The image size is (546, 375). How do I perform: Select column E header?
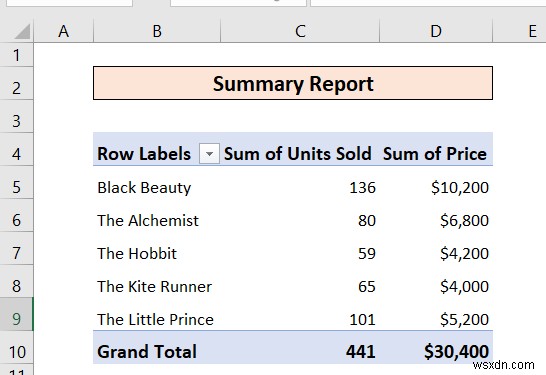pyautogui.click(x=520, y=31)
